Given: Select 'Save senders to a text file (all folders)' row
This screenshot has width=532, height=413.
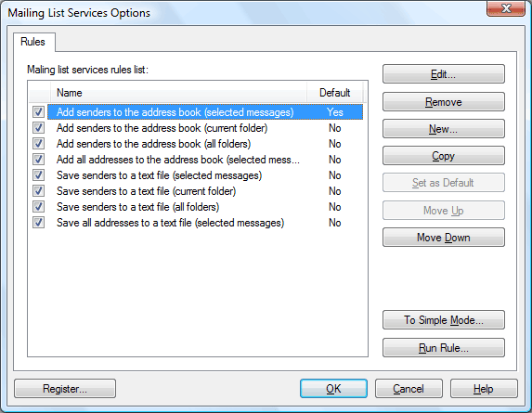Looking at the screenshot, I should click(205, 207).
